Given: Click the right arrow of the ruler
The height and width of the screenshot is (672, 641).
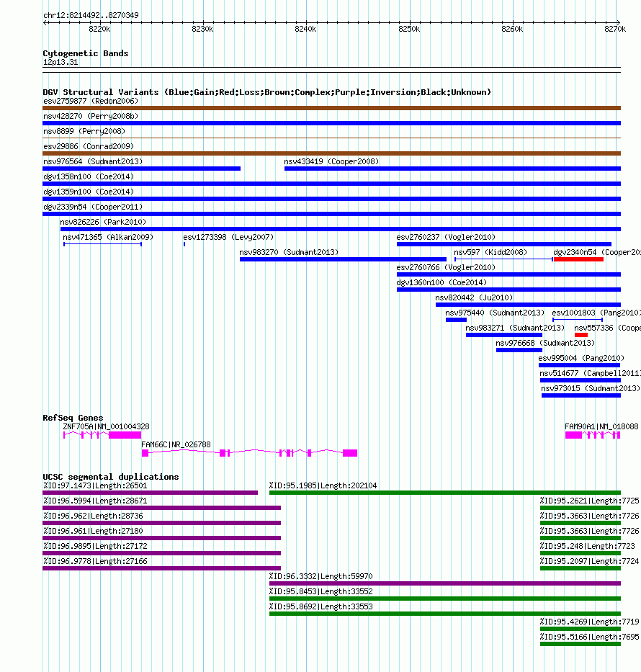Looking at the screenshot, I should (618, 22).
